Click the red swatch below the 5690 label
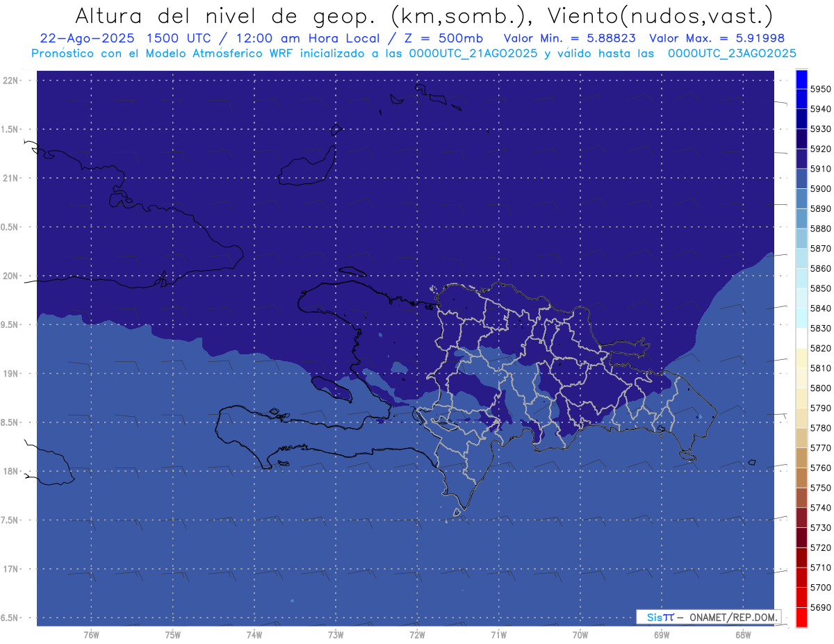The image size is (834, 644). coord(801,617)
